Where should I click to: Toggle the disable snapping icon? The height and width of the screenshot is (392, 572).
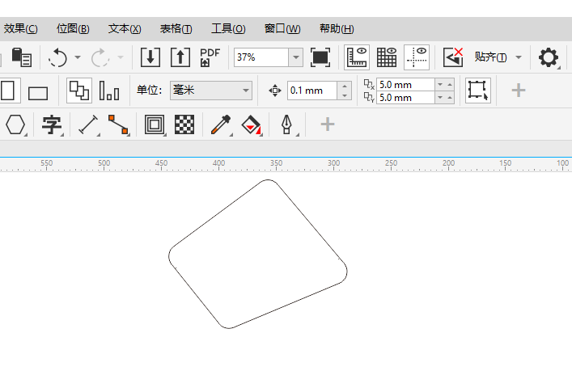453,57
